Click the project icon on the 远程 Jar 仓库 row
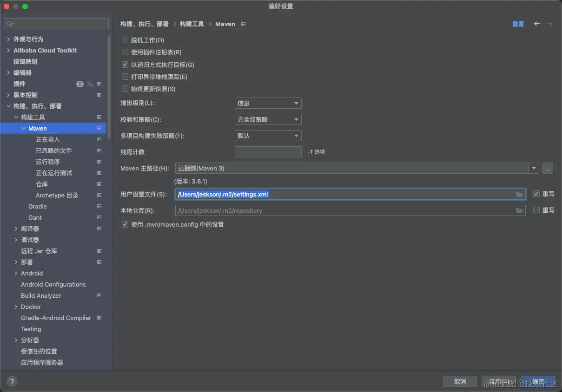Viewport: 562px width, 392px height. point(99,251)
